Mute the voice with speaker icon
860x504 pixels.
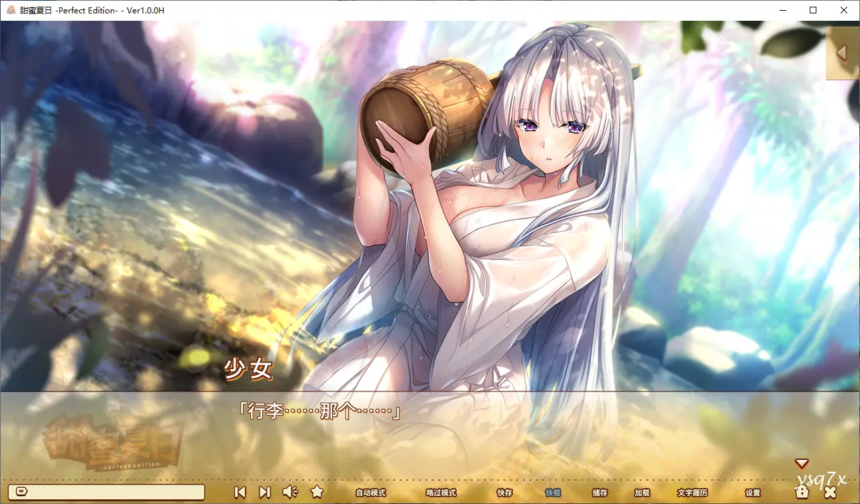point(290,492)
